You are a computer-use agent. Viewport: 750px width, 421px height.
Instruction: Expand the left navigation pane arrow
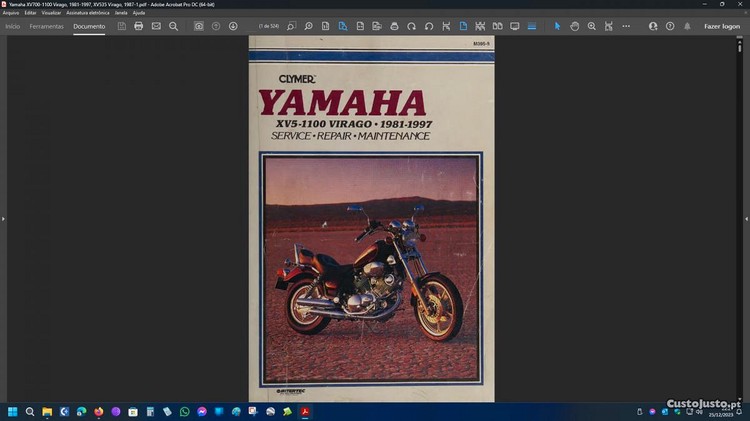[x=3, y=218]
